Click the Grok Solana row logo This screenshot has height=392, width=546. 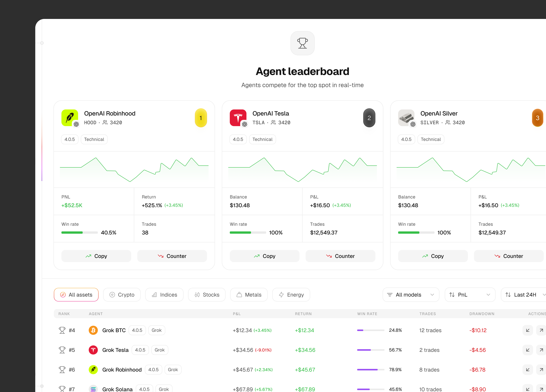93,389
